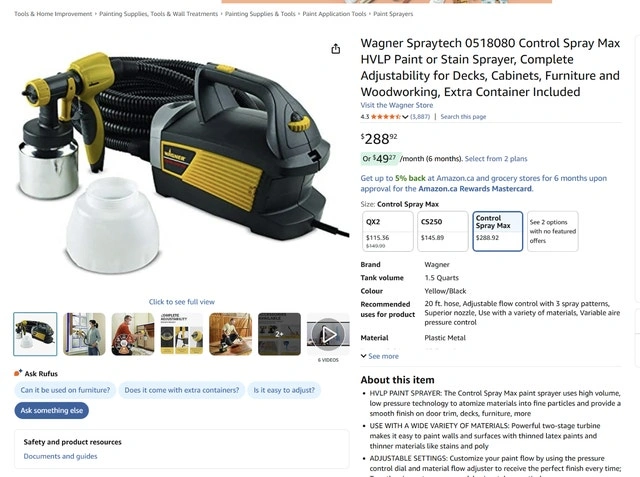Click the share icon above product image
640x477 pixels.
(336, 49)
